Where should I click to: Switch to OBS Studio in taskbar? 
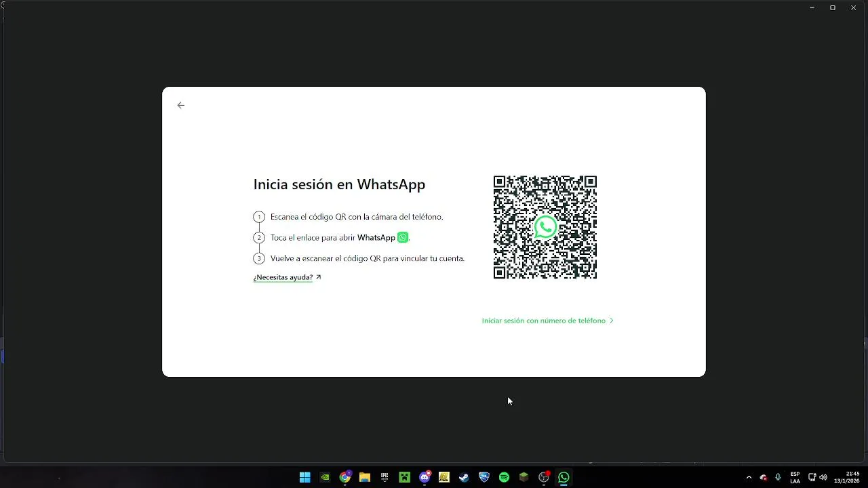coord(544,477)
